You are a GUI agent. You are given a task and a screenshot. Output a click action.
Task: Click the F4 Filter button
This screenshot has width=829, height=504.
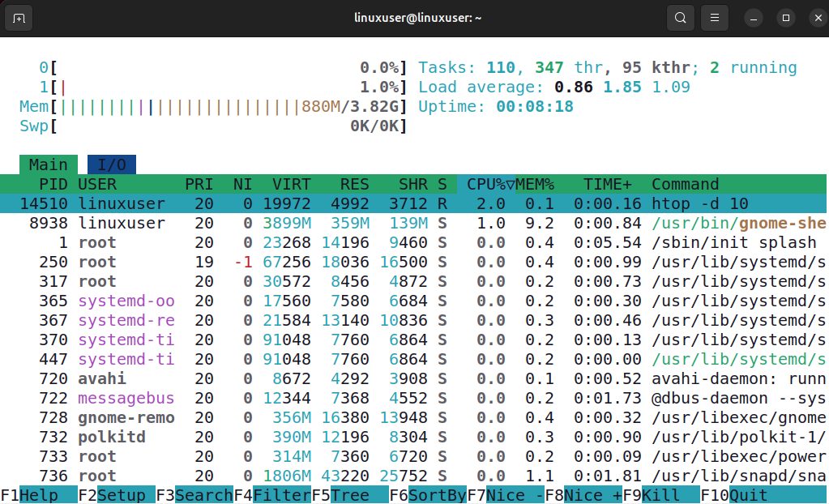point(272,495)
